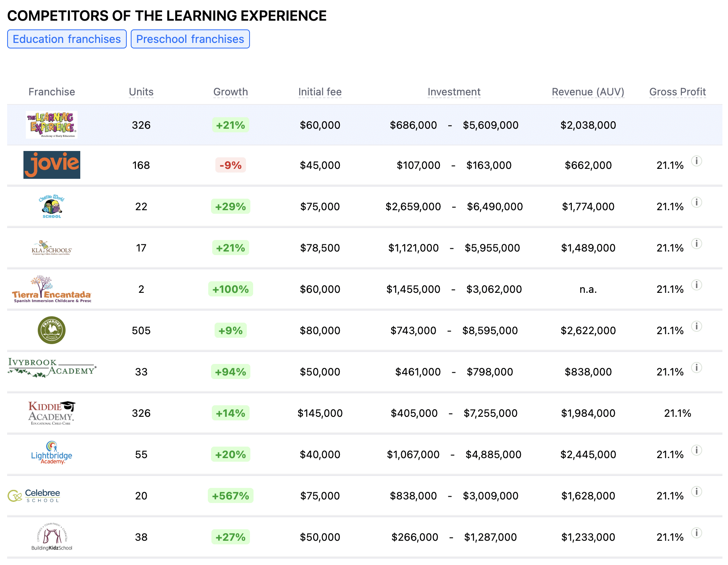
Task: Click the $78,500 initial fee cell
Action: (x=320, y=248)
